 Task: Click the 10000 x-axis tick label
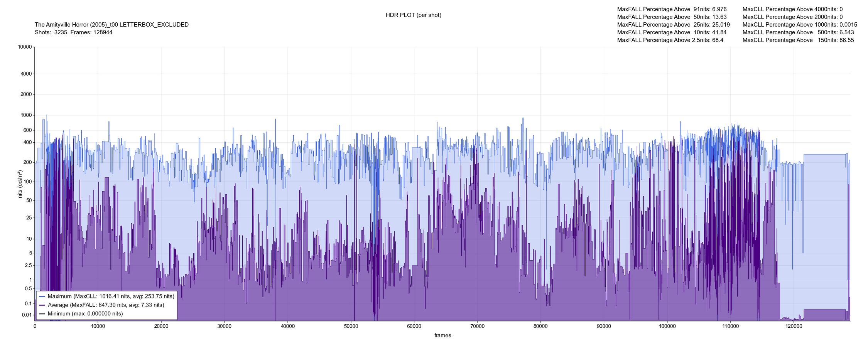pos(98,327)
